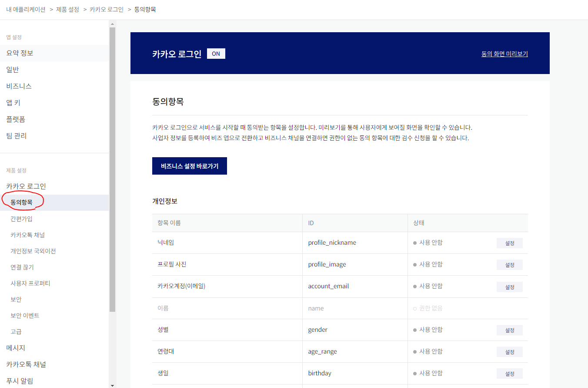Select 일반 in the app settings menu
The height and width of the screenshot is (388, 588).
pos(54,70)
